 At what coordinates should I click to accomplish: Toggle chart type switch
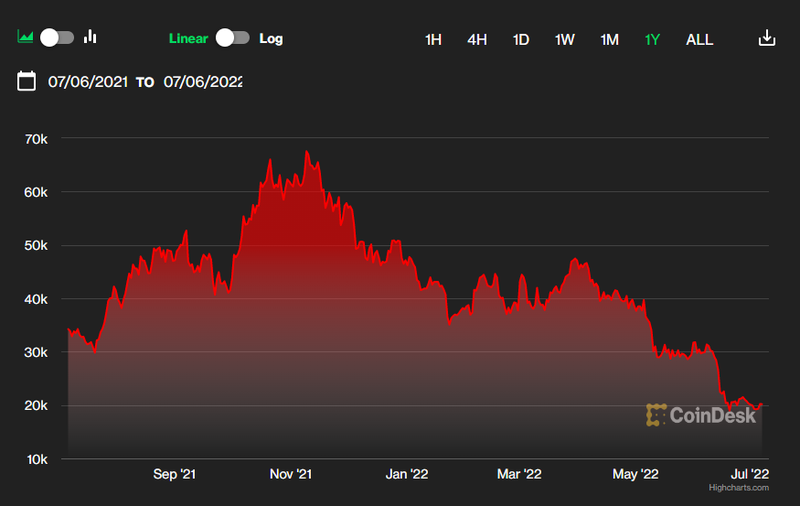pyautogui.click(x=57, y=38)
